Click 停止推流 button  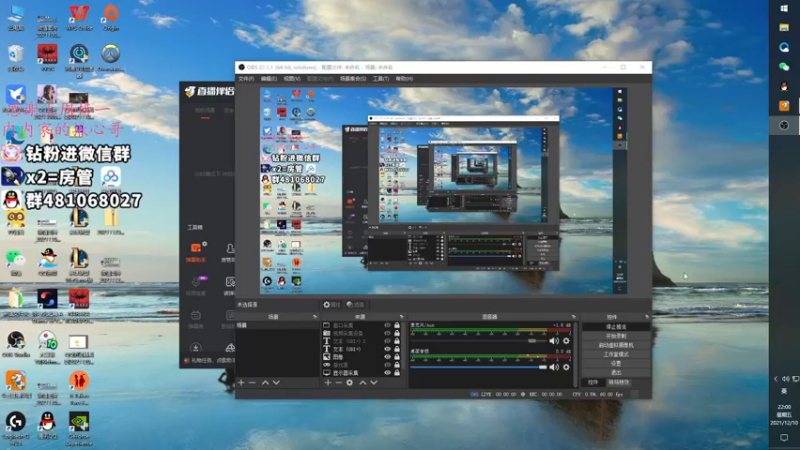coord(616,327)
